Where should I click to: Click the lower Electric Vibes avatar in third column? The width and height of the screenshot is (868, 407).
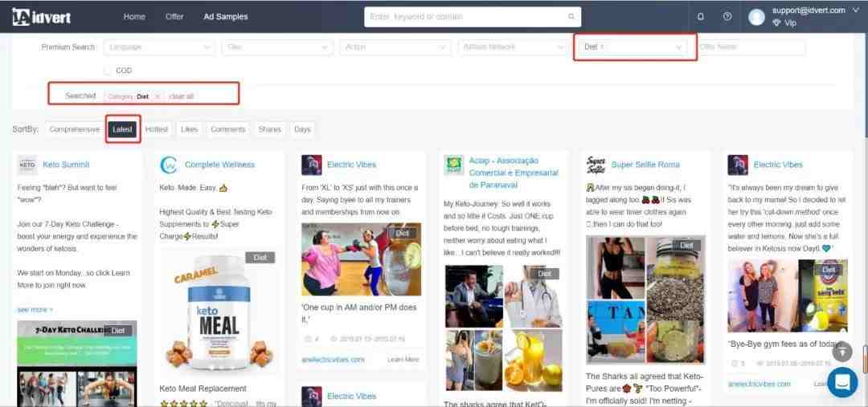tap(312, 397)
